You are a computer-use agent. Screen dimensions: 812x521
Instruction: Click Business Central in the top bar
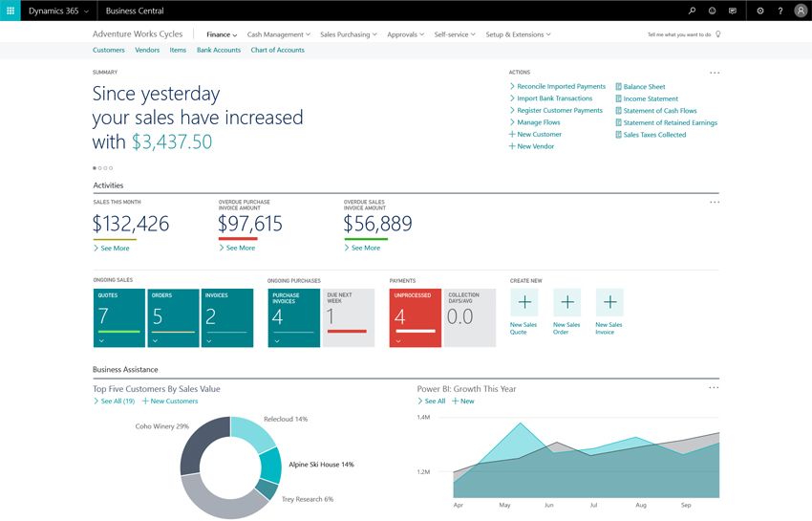tap(135, 11)
